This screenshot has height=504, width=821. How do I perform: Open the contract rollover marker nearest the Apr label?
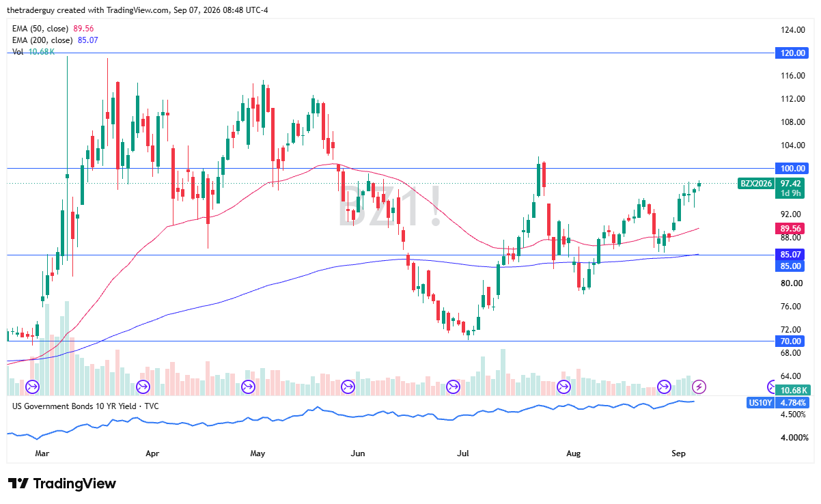[x=143, y=387]
